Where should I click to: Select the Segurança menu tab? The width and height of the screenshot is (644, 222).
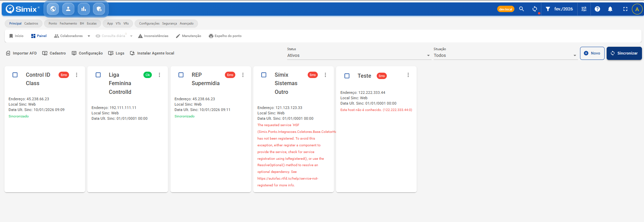(169, 24)
